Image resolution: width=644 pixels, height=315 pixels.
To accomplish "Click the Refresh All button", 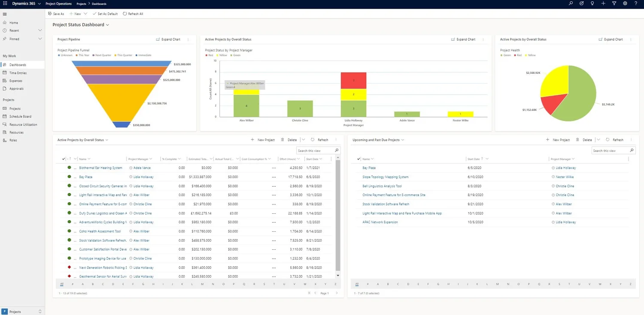I will click(133, 14).
